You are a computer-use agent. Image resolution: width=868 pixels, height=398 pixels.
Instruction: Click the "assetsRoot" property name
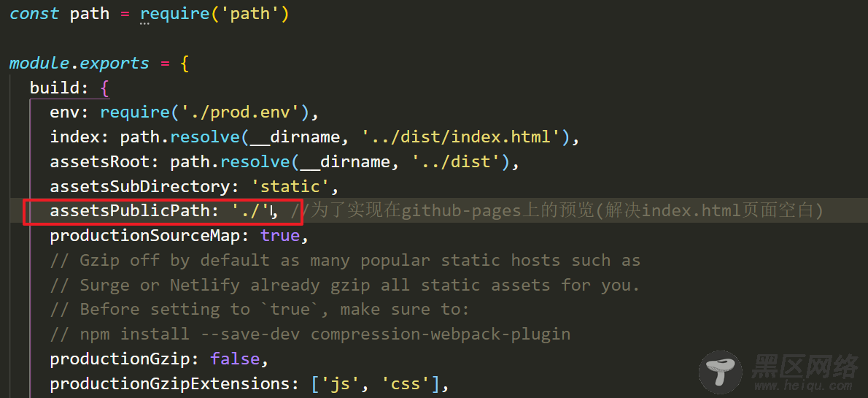tap(100, 162)
